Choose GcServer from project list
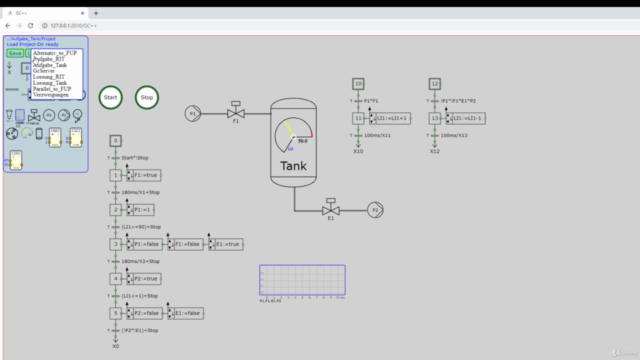 [x=44, y=71]
